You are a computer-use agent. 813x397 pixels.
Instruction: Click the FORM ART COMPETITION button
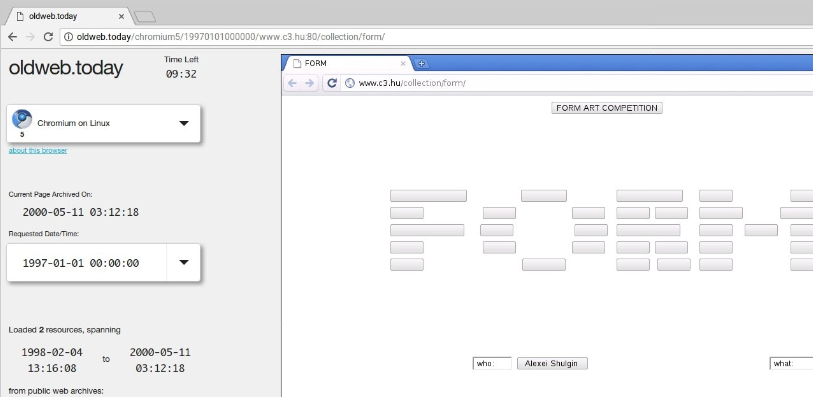607,108
